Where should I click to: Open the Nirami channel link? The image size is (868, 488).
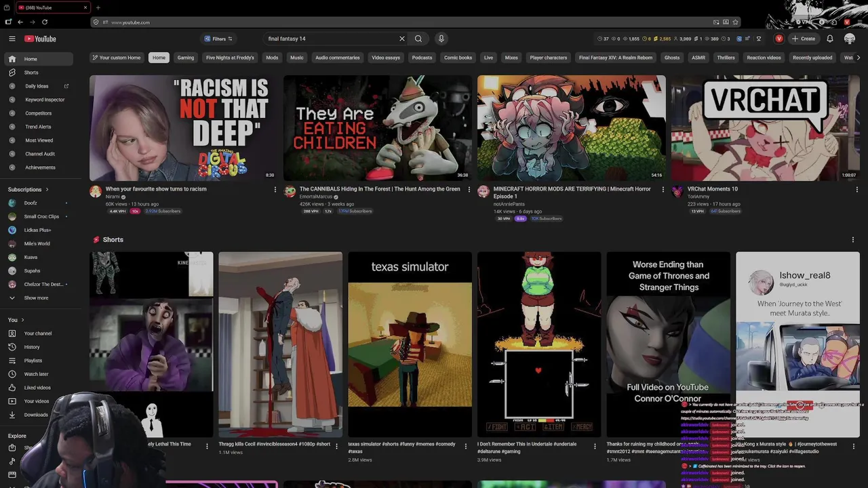113,197
